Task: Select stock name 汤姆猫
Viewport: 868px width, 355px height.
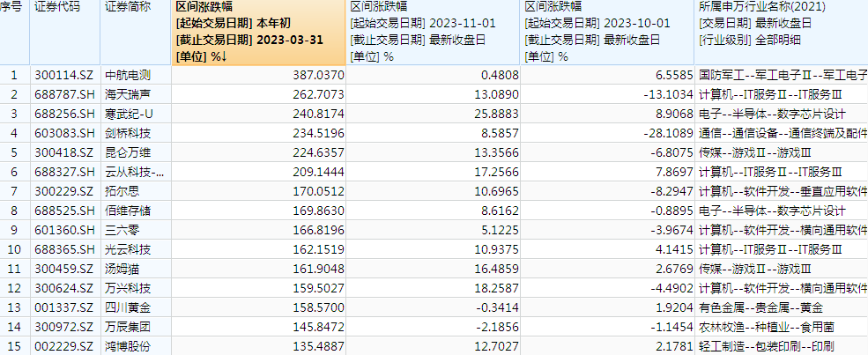Action: coord(122,270)
